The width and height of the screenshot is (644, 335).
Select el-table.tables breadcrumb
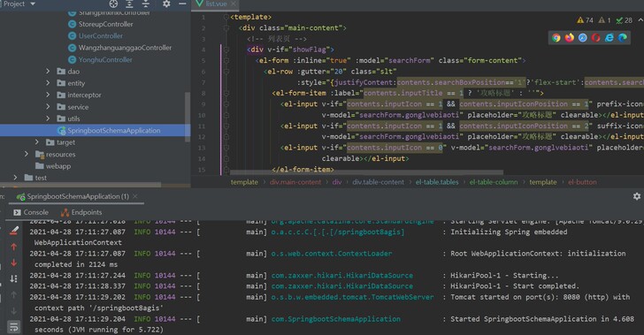click(x=437, y=182)
